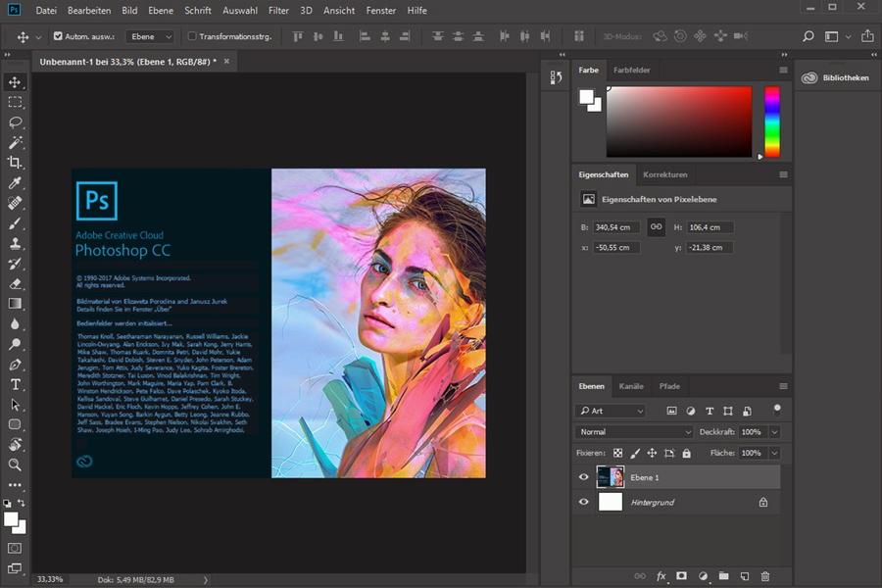The height and width of the screenshot is (588, 882).
Task: Select the Clone Stamp tool
Action: click(15, 244)
